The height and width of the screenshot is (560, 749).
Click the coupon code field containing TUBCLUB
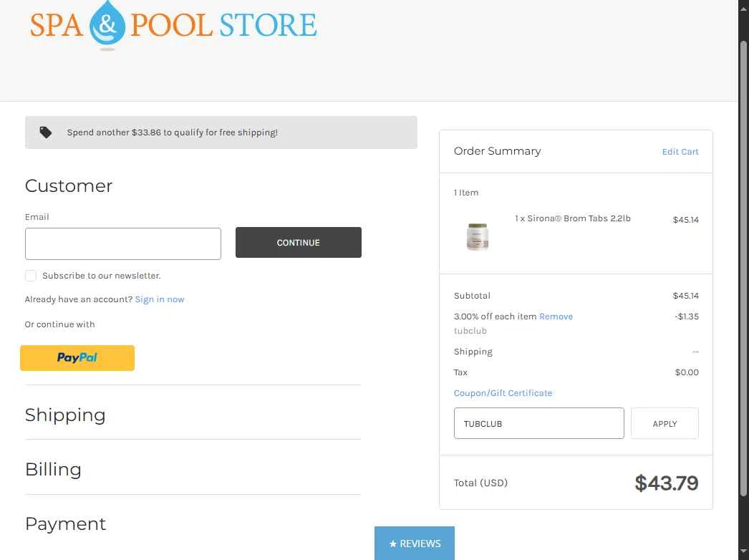click(538, 423)
